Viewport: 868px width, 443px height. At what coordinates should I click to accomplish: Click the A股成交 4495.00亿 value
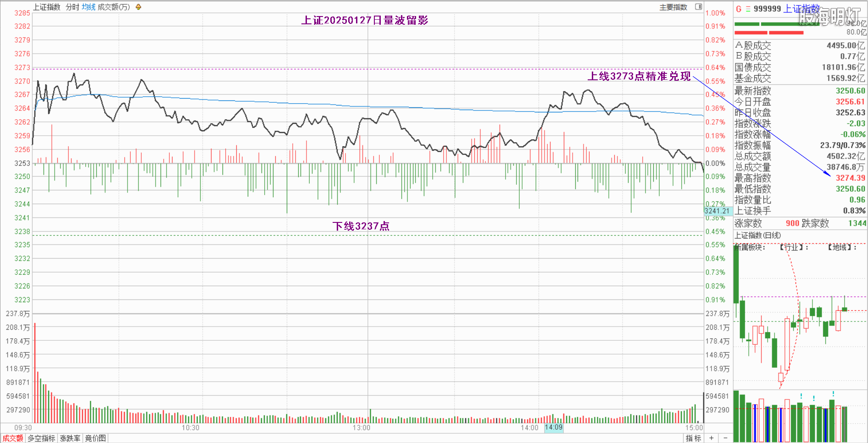point(846,45)
